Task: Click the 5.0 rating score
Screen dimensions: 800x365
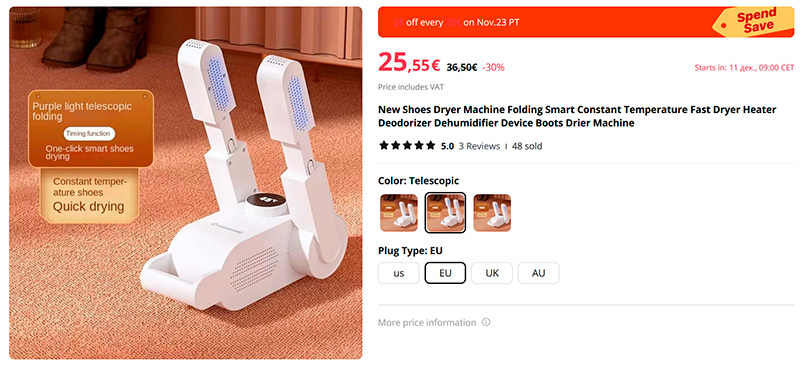Action: pos(447,146)
